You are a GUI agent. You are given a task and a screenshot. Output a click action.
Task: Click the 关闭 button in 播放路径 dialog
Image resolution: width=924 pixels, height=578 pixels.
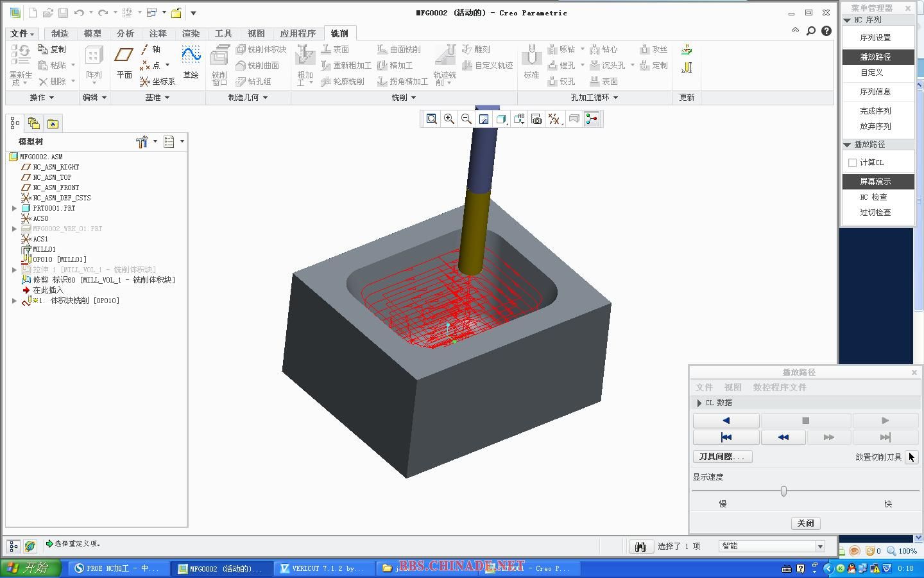tap(806, 523)
